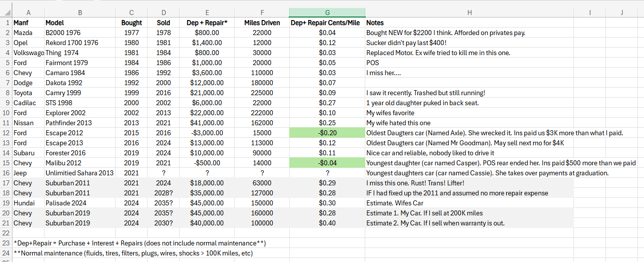The image size is (644, 262).
Task: Select the Manf header cell
Action: click(28, 23)
